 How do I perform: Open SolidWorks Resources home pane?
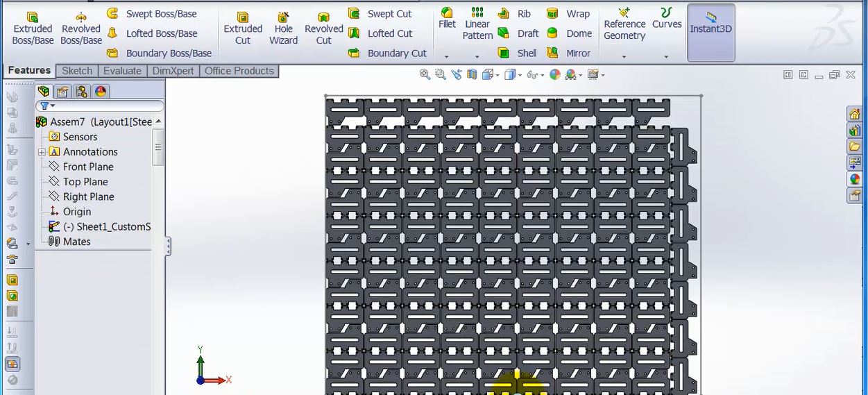854,114
